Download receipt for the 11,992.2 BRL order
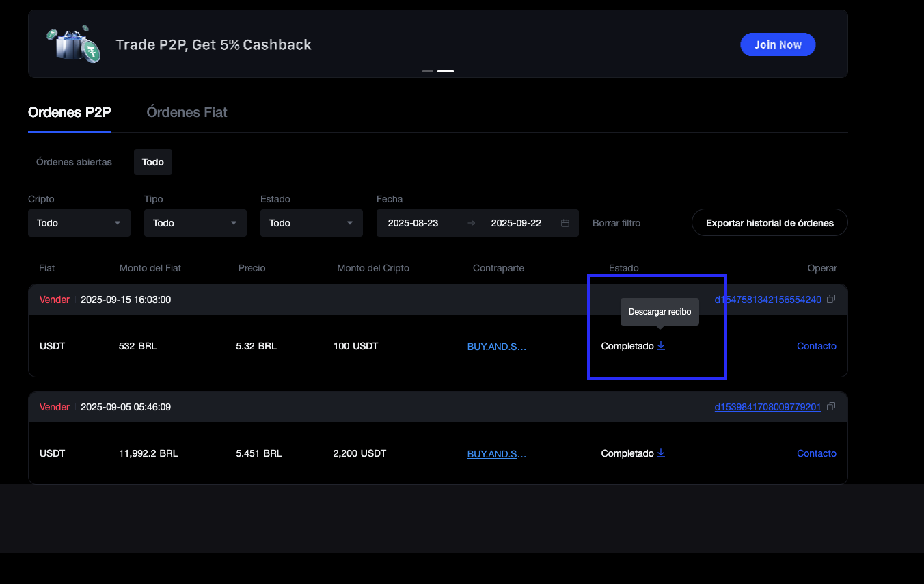The image size is (924, 584). click(x=661, y=453)
